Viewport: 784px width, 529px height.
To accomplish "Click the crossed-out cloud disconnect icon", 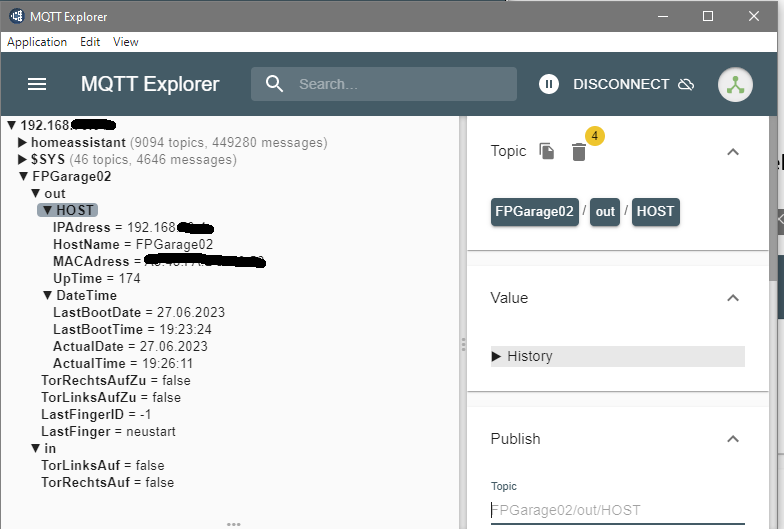I will (686, 84).
